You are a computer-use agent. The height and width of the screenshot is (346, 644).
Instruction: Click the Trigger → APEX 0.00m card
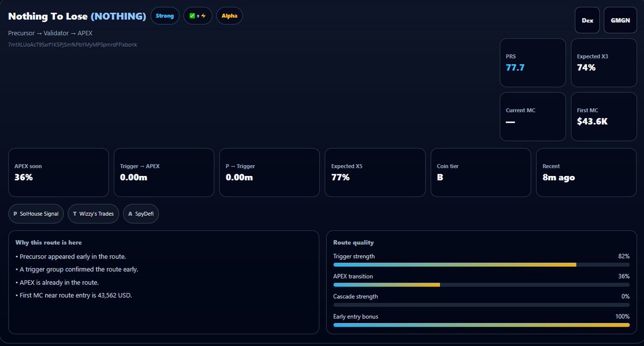[164, 173]
